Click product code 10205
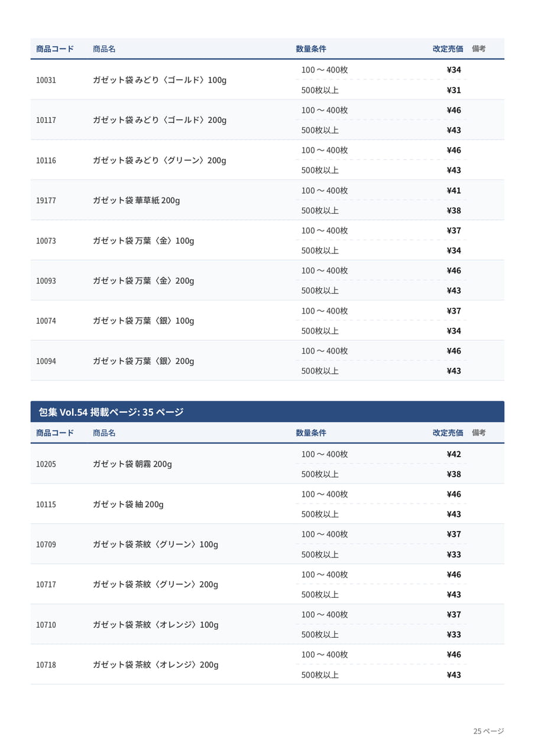This screenshot has width=535, height=756. (46, 464)
